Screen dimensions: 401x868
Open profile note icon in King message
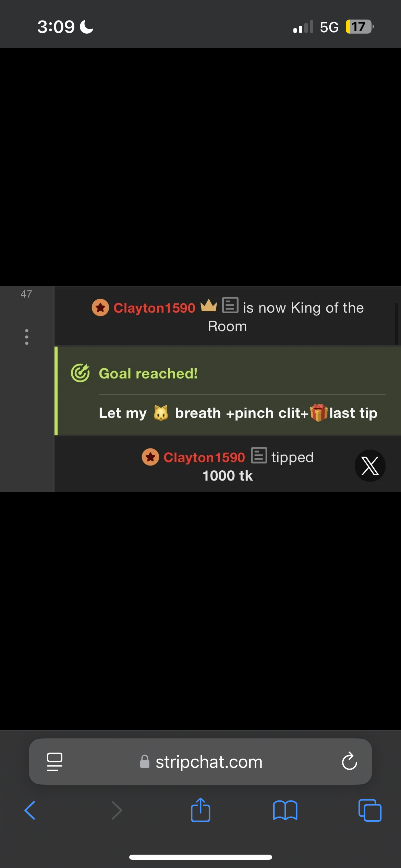click(x=230, y=305)
